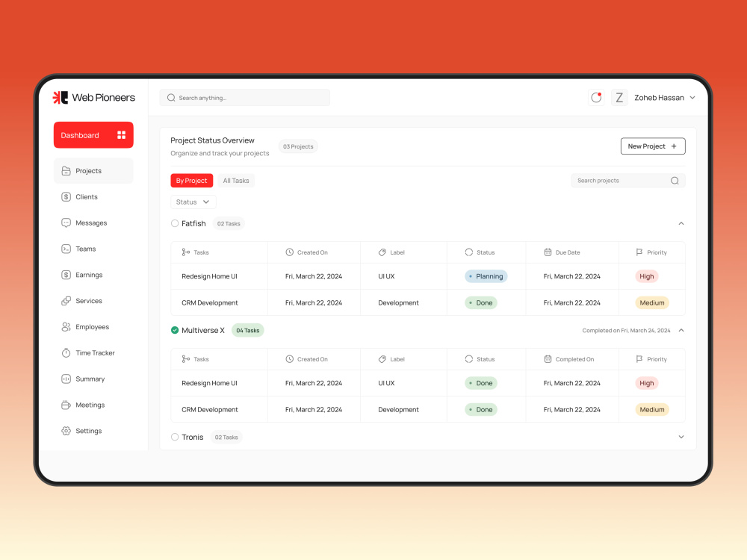Click the 02 Tasks badge beside Tronis

click(226, 437)
